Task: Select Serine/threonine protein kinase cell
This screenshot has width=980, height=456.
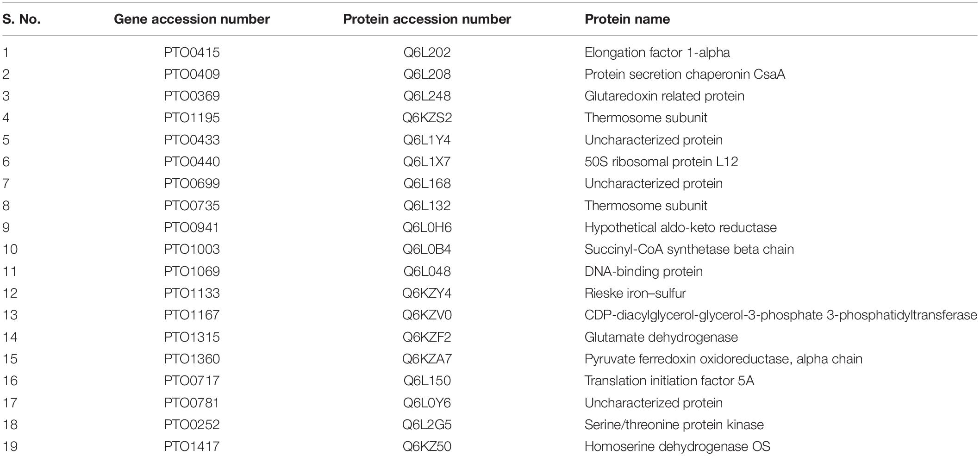Action: pyautogui.click(x=674, y=425)
